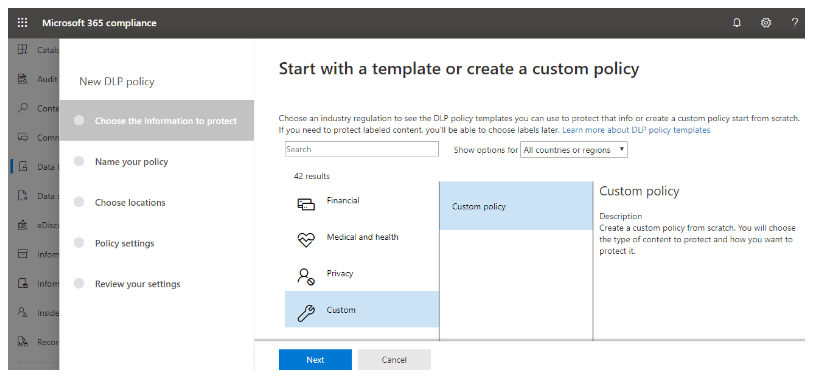Screen dimensions: 819x377
Task: Click the 'Review your settings' step circle
Action: pyautogui.click(x=79, y=284)
